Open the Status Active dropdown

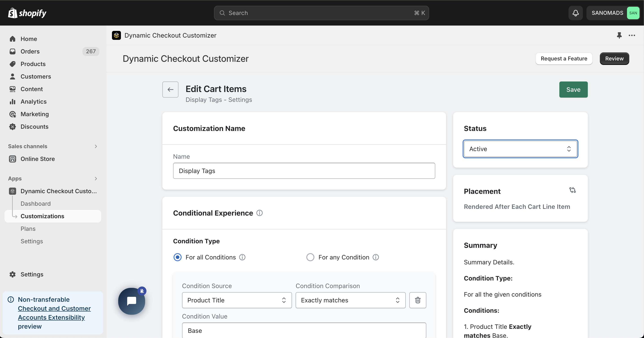pos(520,149)
